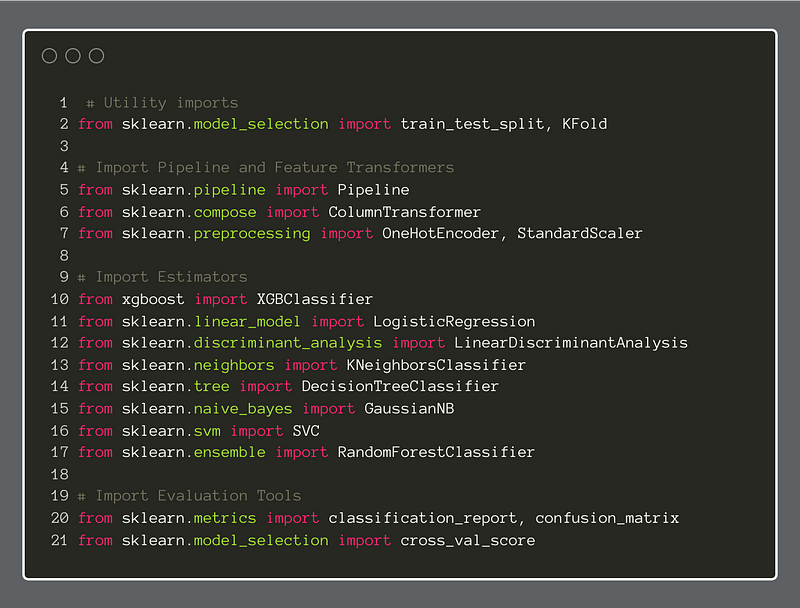Viewport: 800px width, 608px height.
Task: Click 'ColumnTransformer' on line 6
Action: [x=404, y=212]
